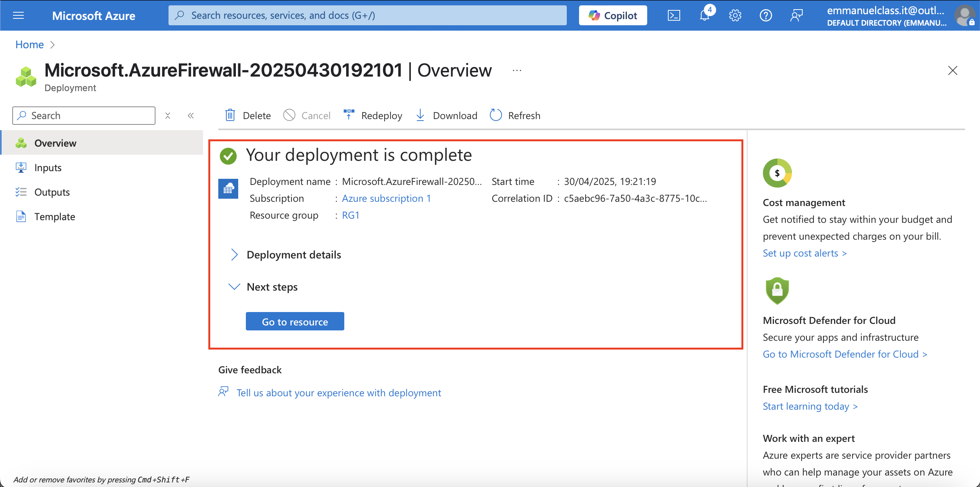
Task: Click the truncated Deployment name value
Action: coord(412,181)
